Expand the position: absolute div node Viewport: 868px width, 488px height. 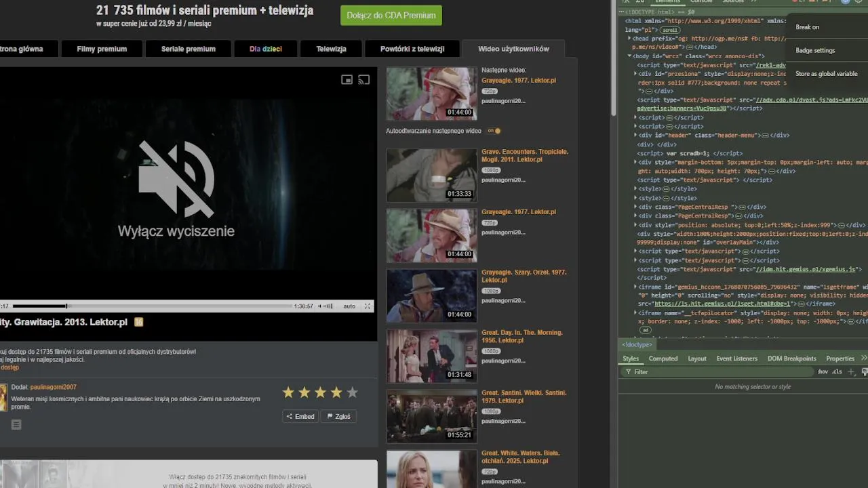click(x=635, y=224)
